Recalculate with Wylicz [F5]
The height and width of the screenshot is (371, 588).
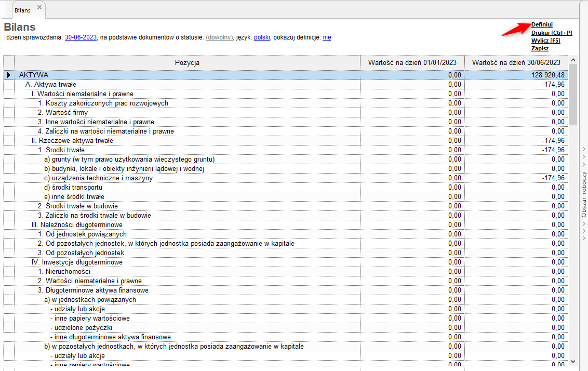click(545, 41)
